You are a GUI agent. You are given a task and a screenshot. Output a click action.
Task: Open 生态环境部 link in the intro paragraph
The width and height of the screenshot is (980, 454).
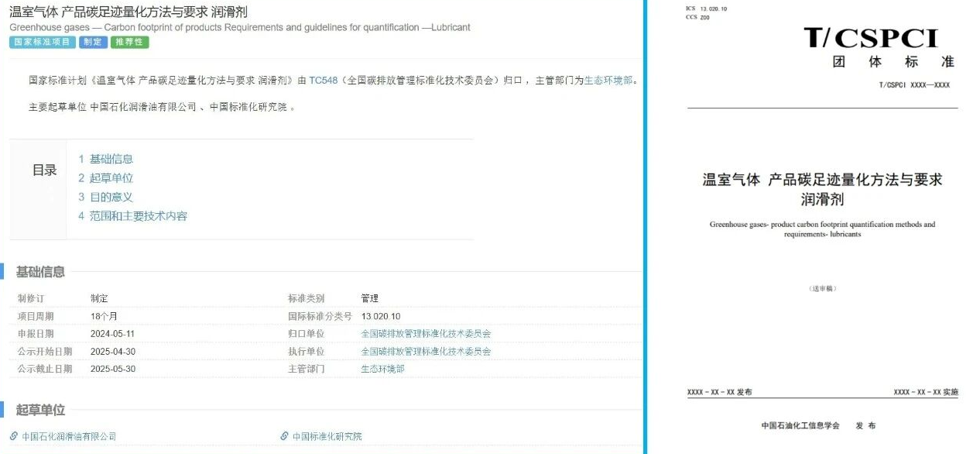tap(608, 80)
